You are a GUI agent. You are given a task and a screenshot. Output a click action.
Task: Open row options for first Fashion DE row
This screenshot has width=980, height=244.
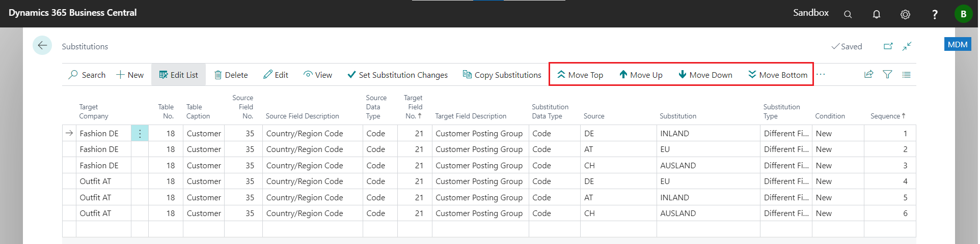pos(140,133)
